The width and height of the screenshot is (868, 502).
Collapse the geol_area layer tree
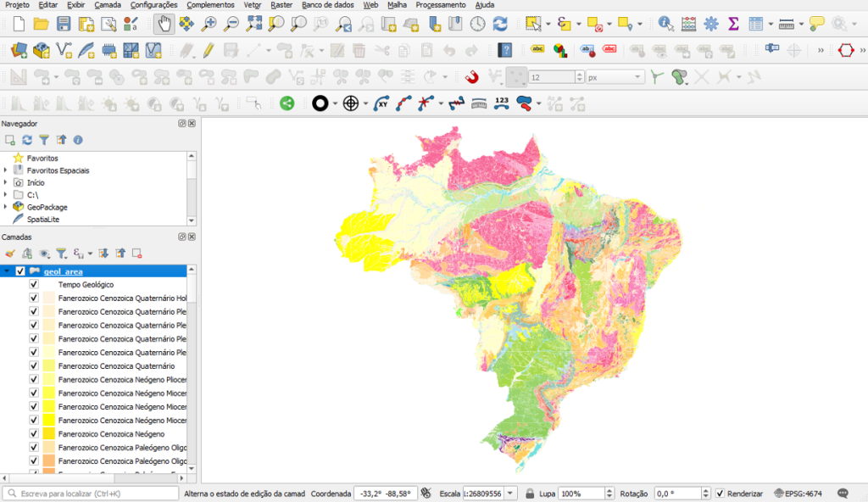[7, 271]
